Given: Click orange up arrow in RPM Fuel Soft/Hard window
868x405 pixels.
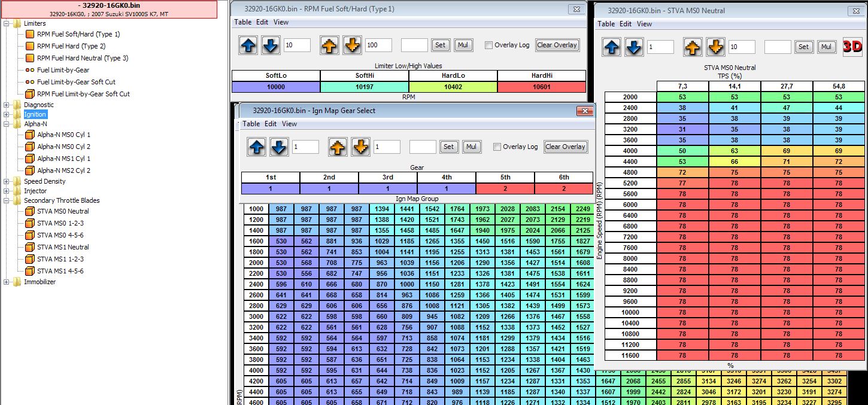Looking at the screenshot, I should click(329, 45).
